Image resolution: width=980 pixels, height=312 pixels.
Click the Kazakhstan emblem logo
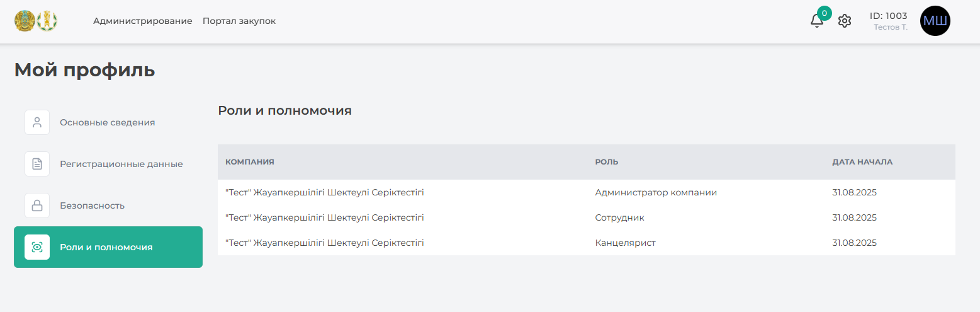25,21
